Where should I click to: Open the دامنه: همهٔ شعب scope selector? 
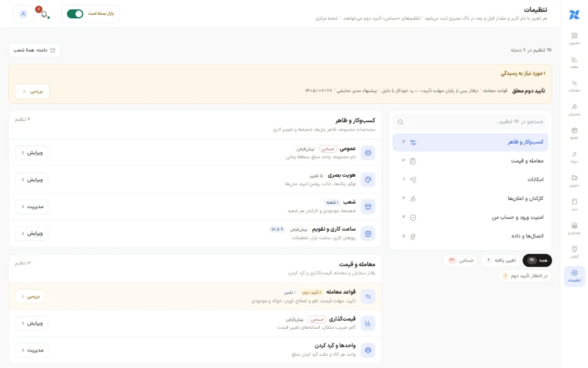pos(34,50)
